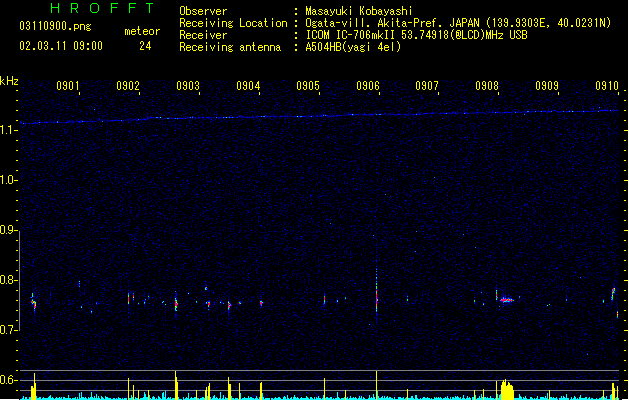Click the 0905 time marker
Viewport: 629px width, 400px height.
(x=308, y=86)
